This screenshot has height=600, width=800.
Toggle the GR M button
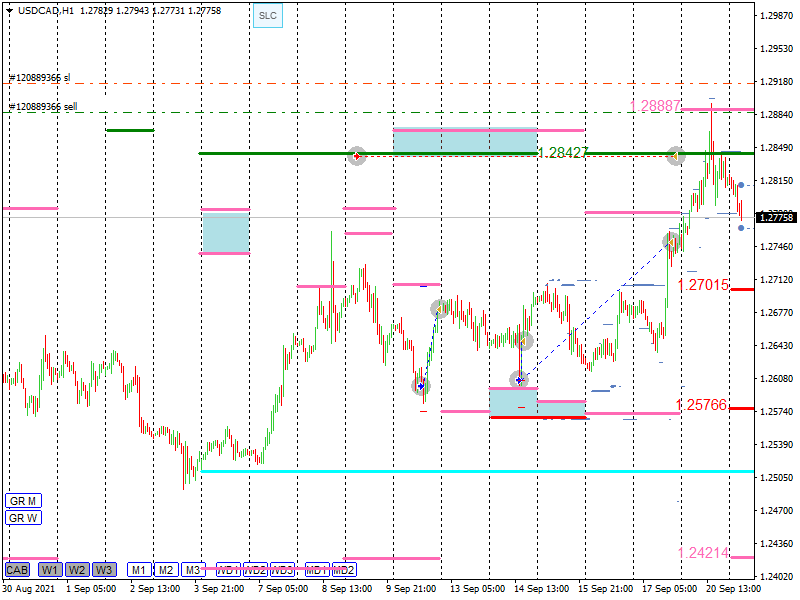[22, 500]
